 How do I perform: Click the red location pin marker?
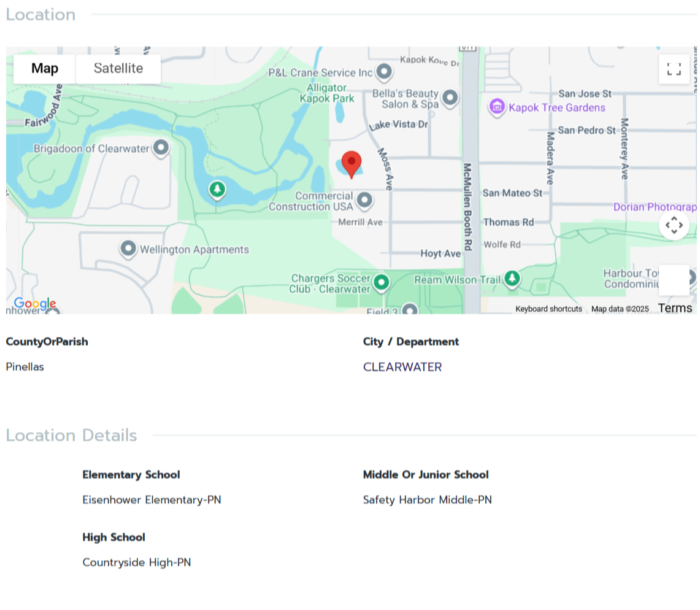[351, 163]
